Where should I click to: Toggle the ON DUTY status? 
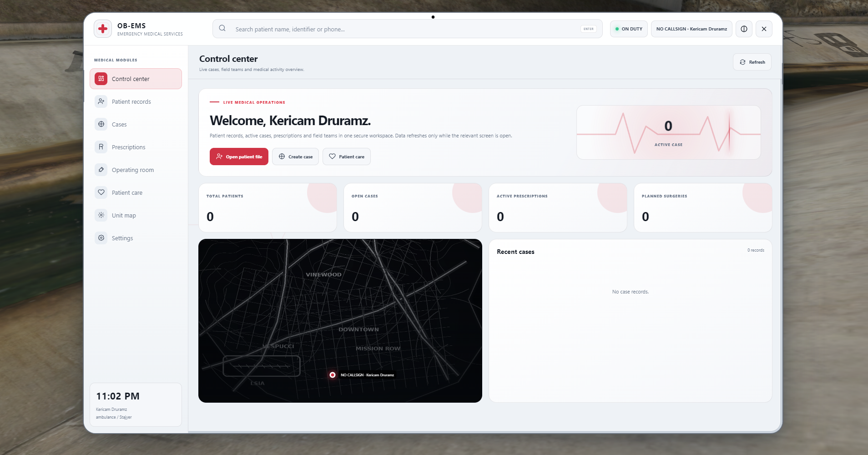click(629, 29)
